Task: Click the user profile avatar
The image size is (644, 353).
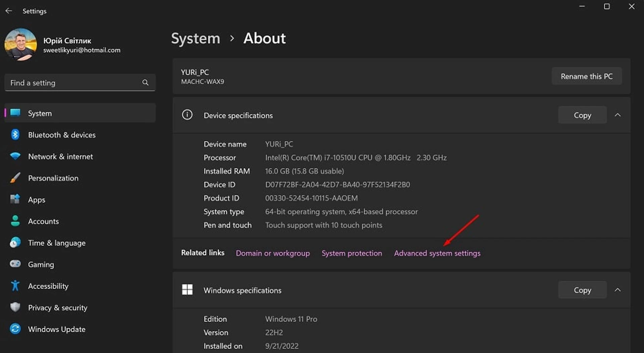Action: pyautogui.click(x=20, y=44)
